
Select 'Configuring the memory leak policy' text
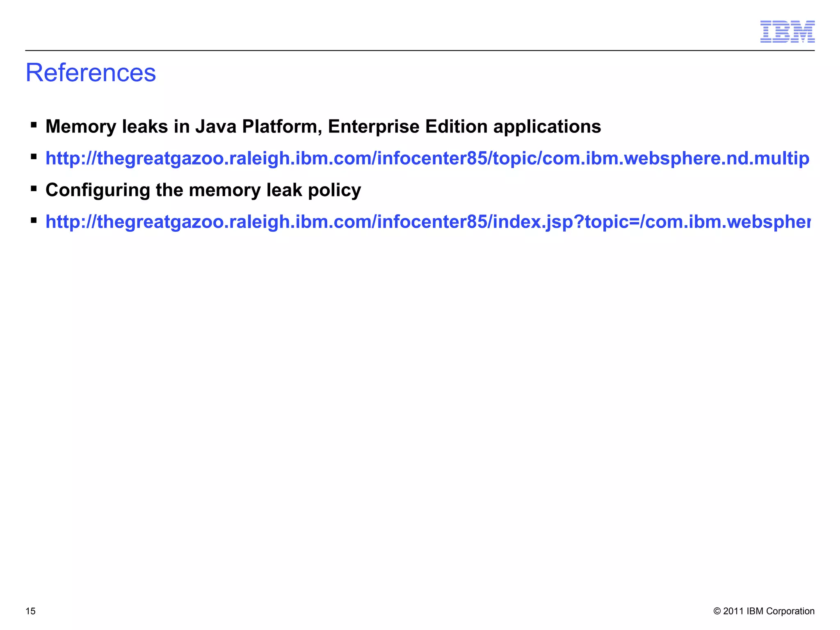203,190
